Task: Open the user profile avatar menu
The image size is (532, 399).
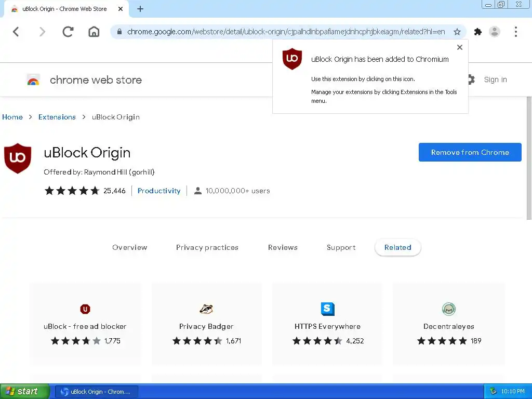Action: 495,32
